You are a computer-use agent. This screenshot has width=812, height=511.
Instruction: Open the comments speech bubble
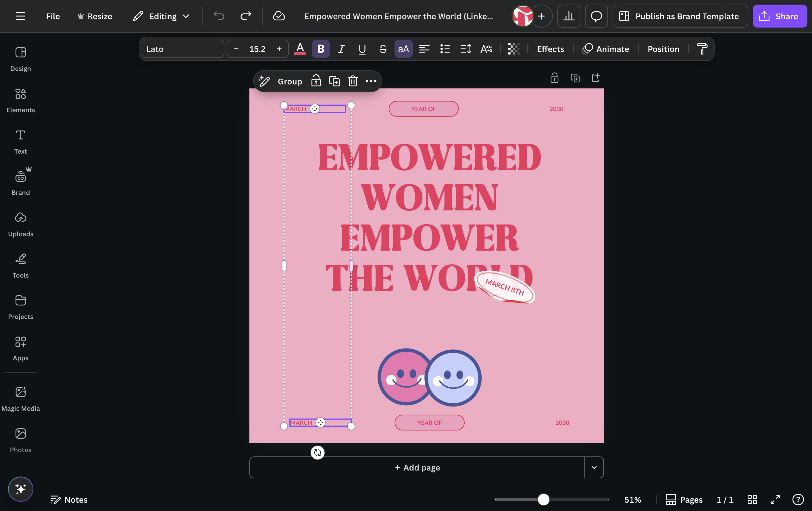(x=596, y=16)
